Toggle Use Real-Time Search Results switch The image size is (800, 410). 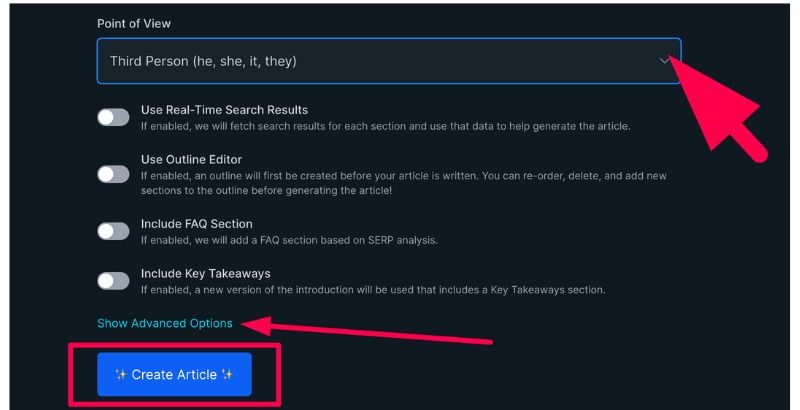click(x=113, y=117)
